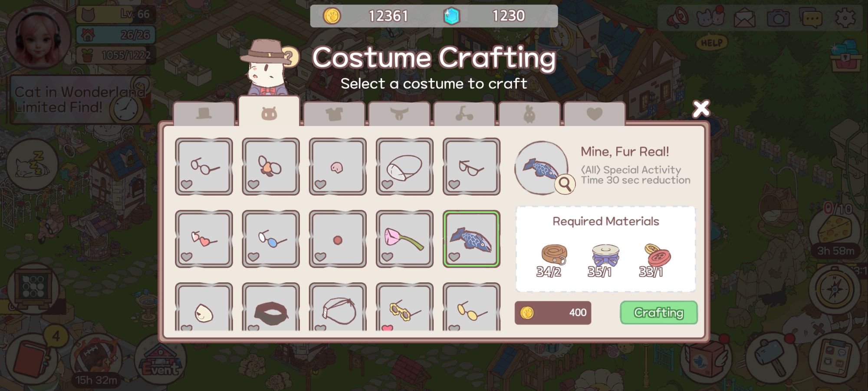Click the green Crafting button

(x=659, y=312)
